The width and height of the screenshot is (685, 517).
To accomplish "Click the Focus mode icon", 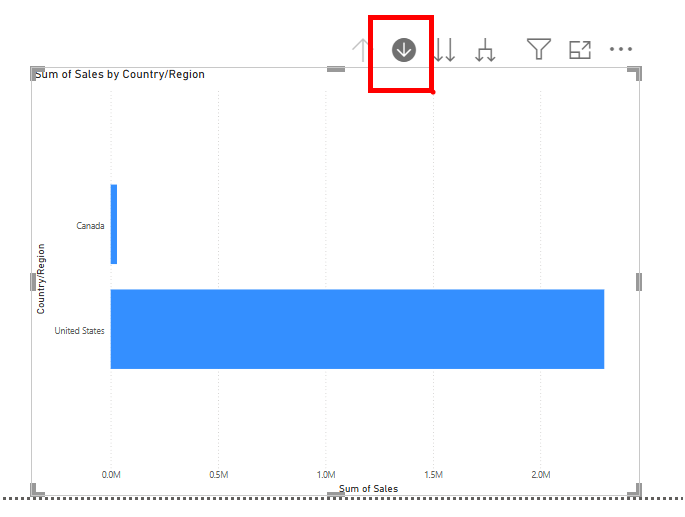I will click(x=580, y=50).
